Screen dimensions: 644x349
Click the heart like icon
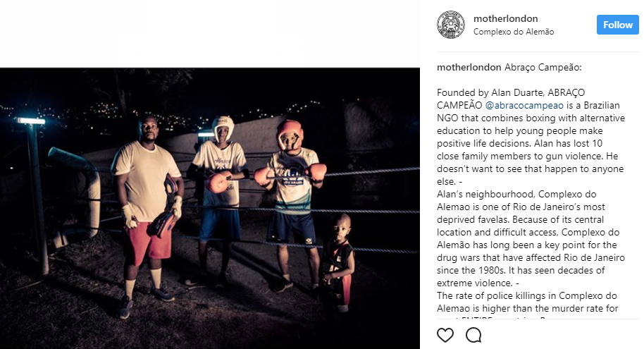(445, 335)
